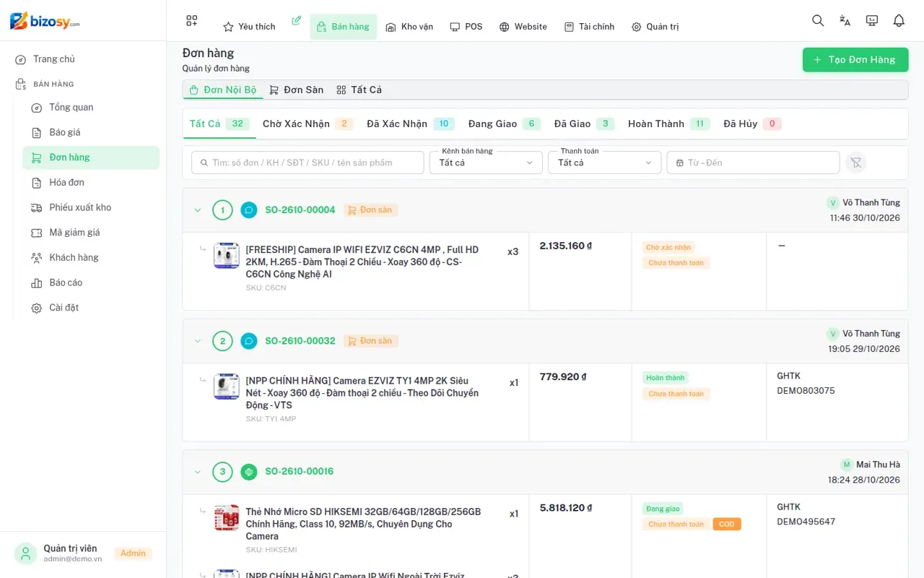Switch to the Đơn Sàn tab
Image resolution: width=924 pixels, height=578 pixels.
(296, 90)
